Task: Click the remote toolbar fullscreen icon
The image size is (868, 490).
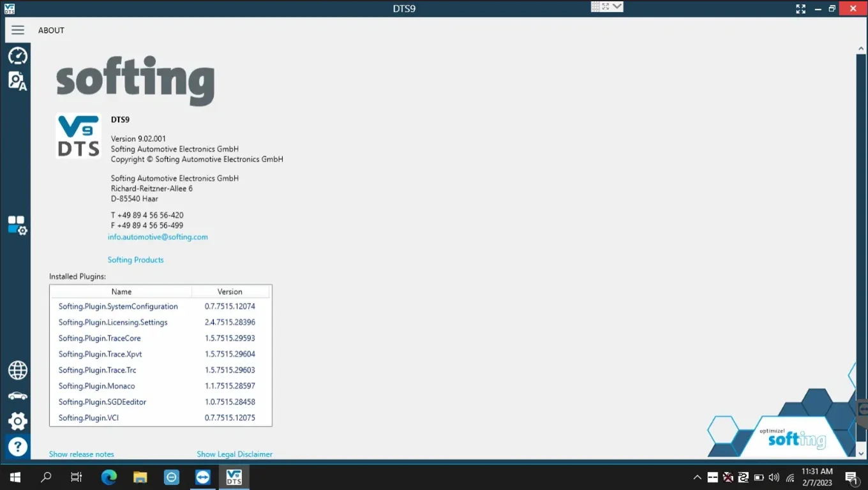Action: pos(606,6)
